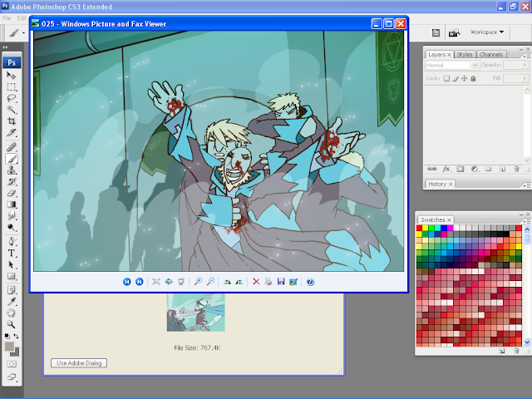Open the Opacity slider arrow
532x399 pixels.
click(525, 65)
